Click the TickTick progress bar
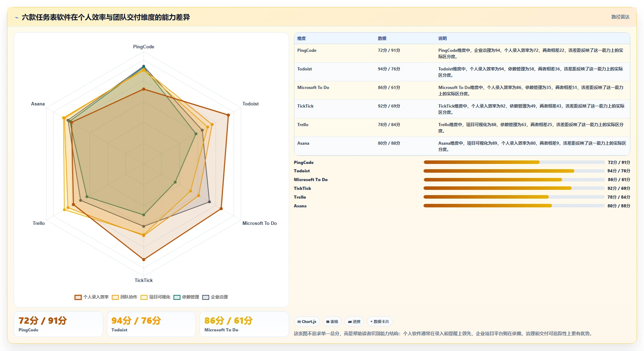 click(x=514, y=188)
